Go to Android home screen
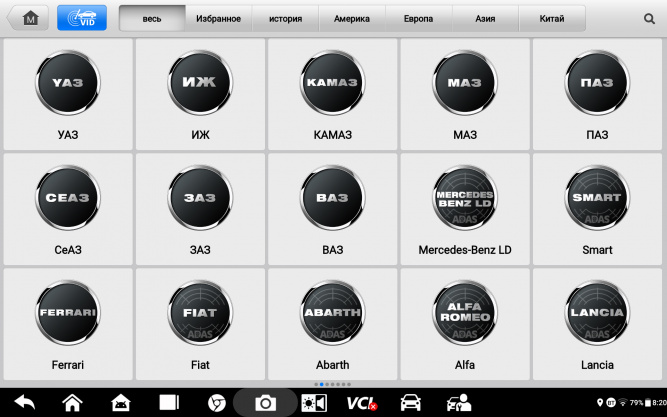Image resolution: width=667 pixels, height=417 pixels. point(72,403)
